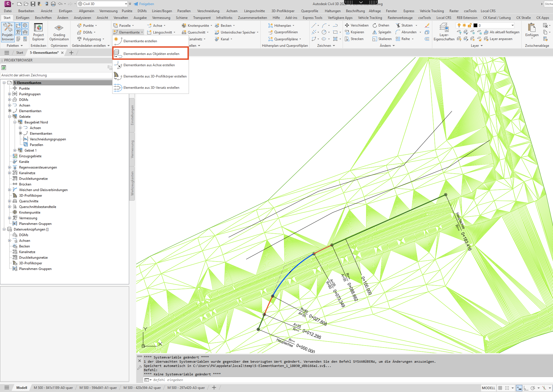
Task: Toggle dynamic input in status bar
Action: click(x=519, y=388)
